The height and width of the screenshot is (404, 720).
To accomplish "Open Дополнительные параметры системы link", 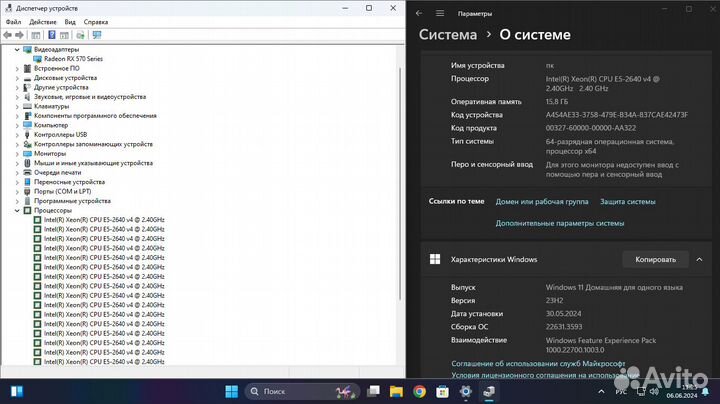I will click(560, 223).
